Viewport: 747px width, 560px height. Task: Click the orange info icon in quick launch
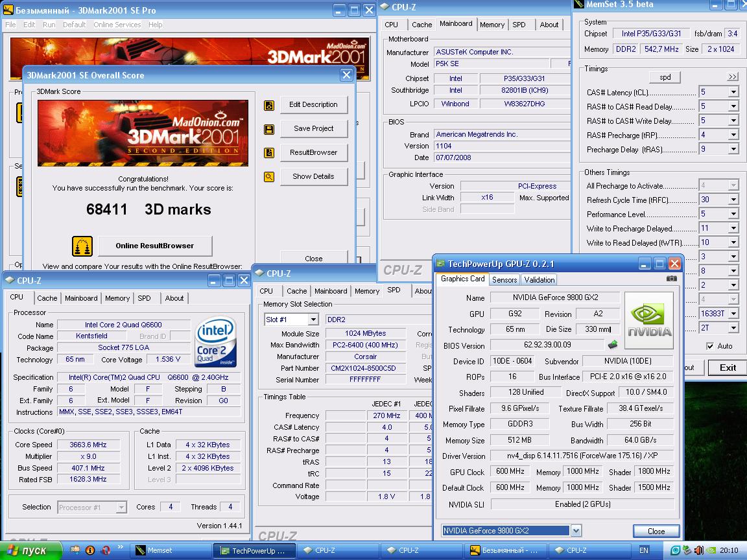(90, 550)
